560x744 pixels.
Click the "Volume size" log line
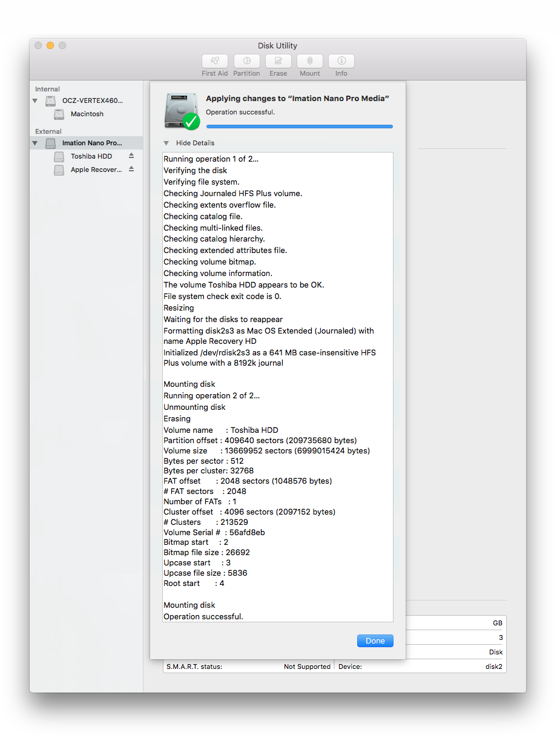coord(266,451)
